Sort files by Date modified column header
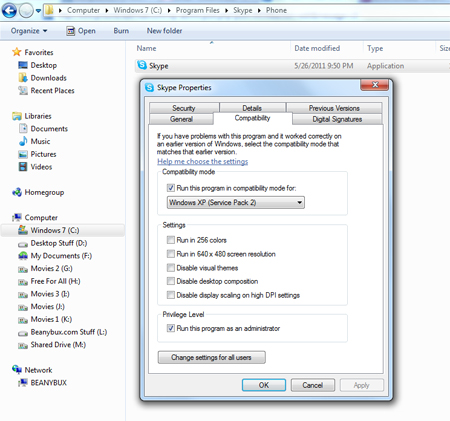Viewport: 450px width, 421px height. tap(327, 48)
